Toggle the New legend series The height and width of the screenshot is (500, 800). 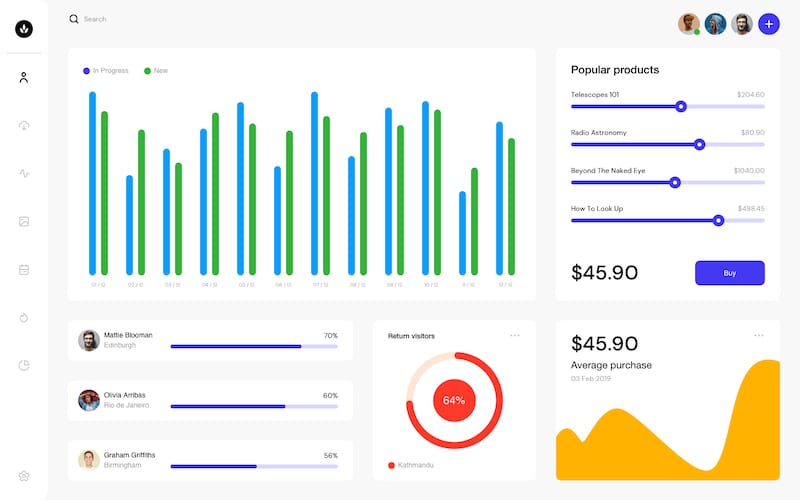pyautogui.click(x=156, y=71)
